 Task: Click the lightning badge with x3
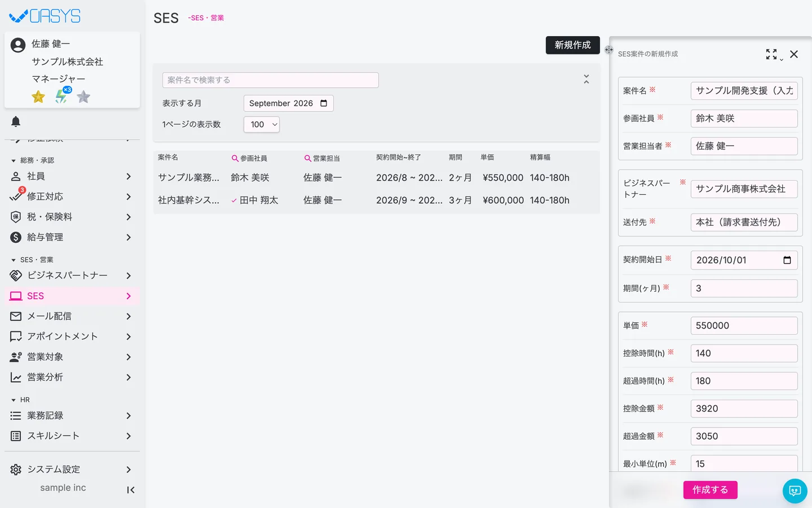tap(62, 95)
